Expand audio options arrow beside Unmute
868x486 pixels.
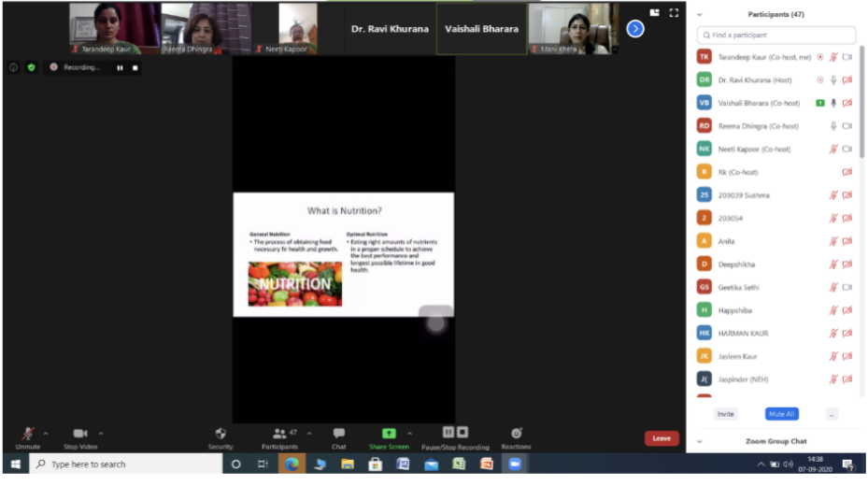coord(46,433)
